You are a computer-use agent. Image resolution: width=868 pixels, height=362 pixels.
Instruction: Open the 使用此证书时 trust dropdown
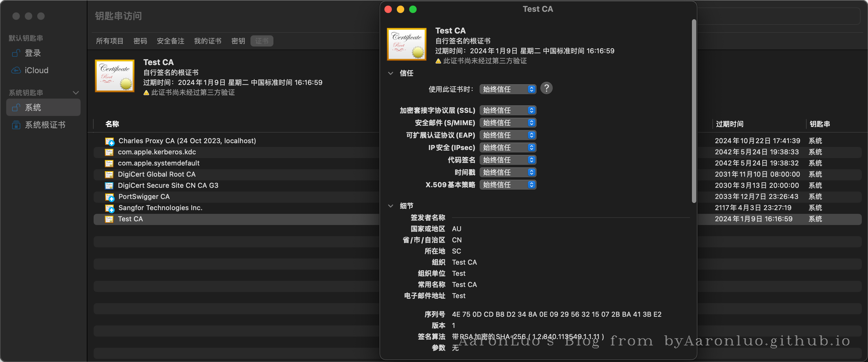click(x=507, y=89)
